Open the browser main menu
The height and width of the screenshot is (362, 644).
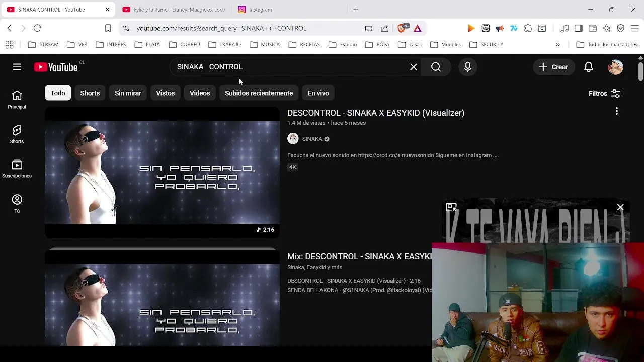(635, 28)
